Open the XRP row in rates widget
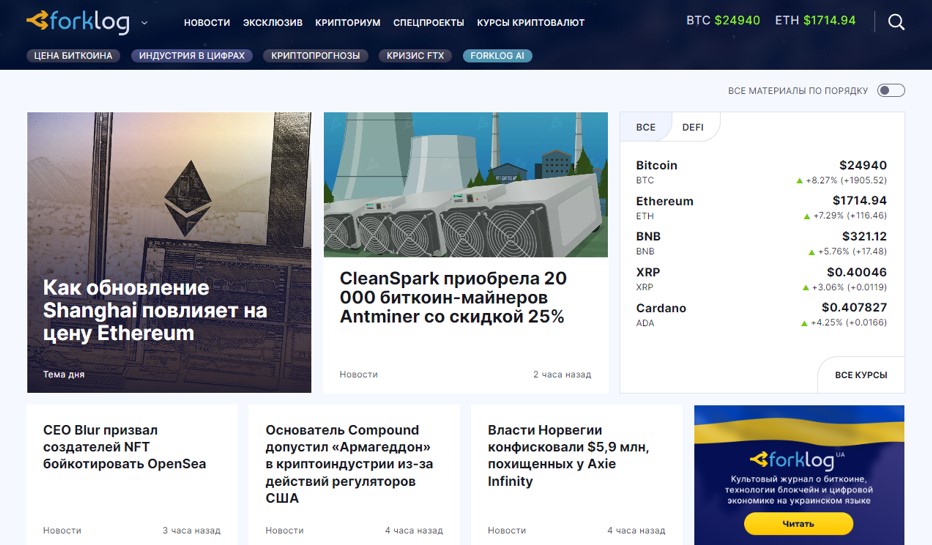The height and width of the screenshot is (545, 932). tap(761, 279)
